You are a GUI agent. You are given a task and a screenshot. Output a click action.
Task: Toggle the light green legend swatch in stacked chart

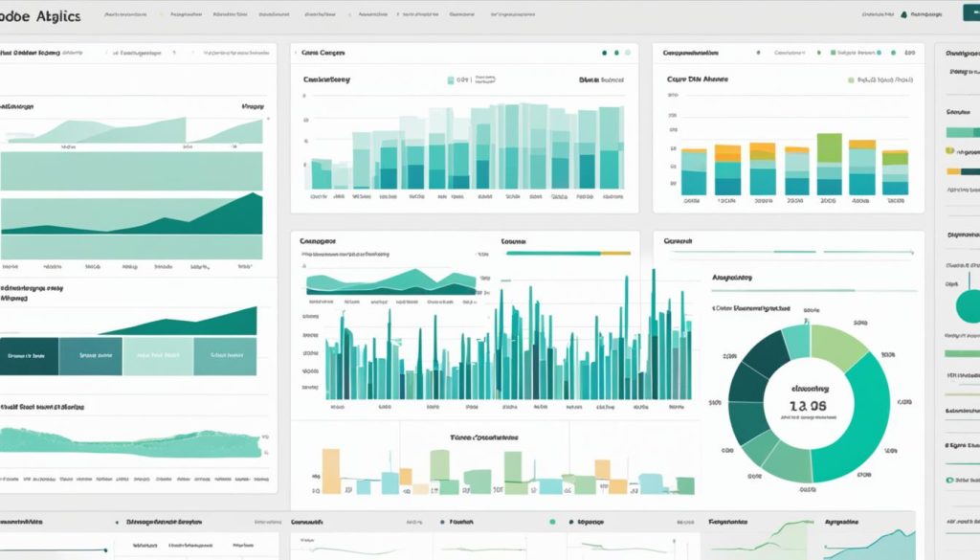coord(851,80)
